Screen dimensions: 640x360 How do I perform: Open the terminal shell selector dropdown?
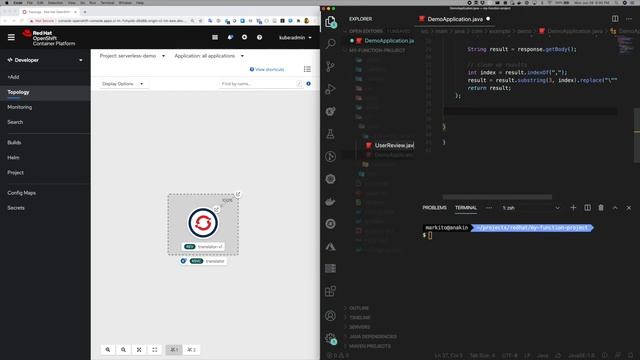click(x=531, y=208)
